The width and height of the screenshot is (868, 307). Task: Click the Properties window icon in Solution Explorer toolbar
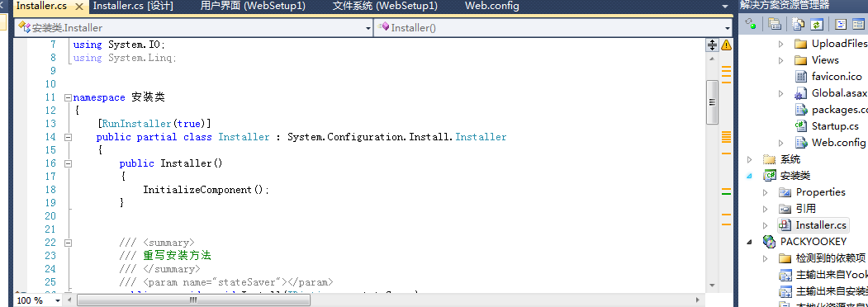(775, 24)
